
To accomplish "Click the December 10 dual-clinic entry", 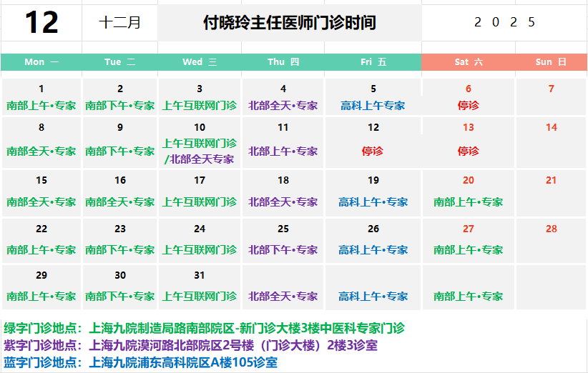I will tap(200, 151).
